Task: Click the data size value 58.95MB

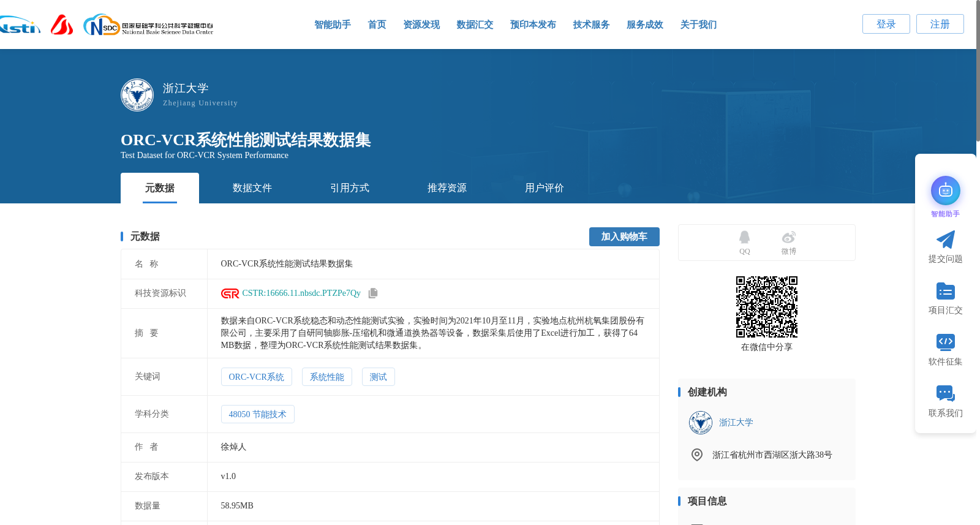Action: pos(237,506)
